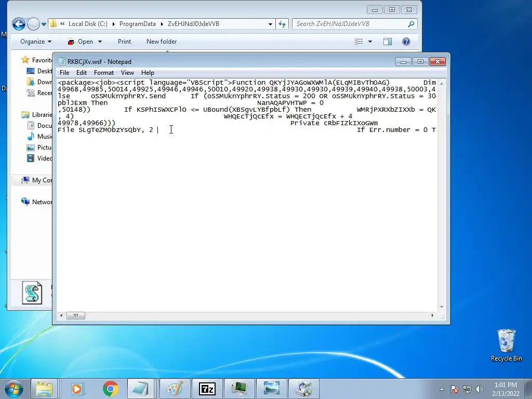The width and height of the screenshot is (532, 399).
Task: Click the script file icon in details pane
Action: click(x=32, y=292)
